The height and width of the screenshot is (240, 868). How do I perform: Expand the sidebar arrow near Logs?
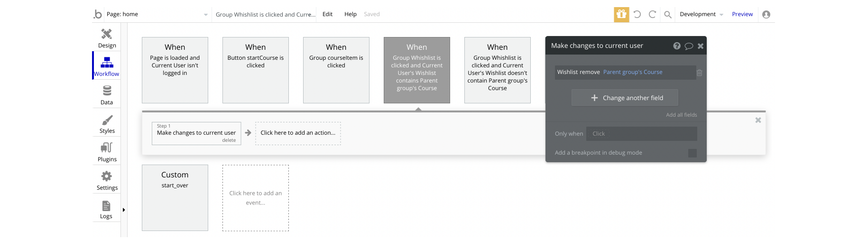(124, 210)
